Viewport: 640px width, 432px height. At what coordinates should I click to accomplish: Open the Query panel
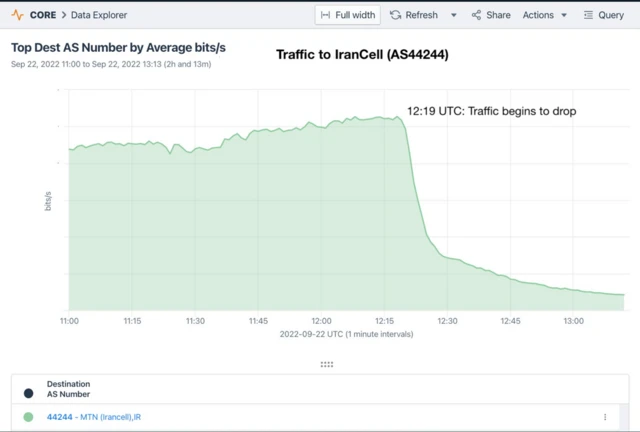click(604, 15)
